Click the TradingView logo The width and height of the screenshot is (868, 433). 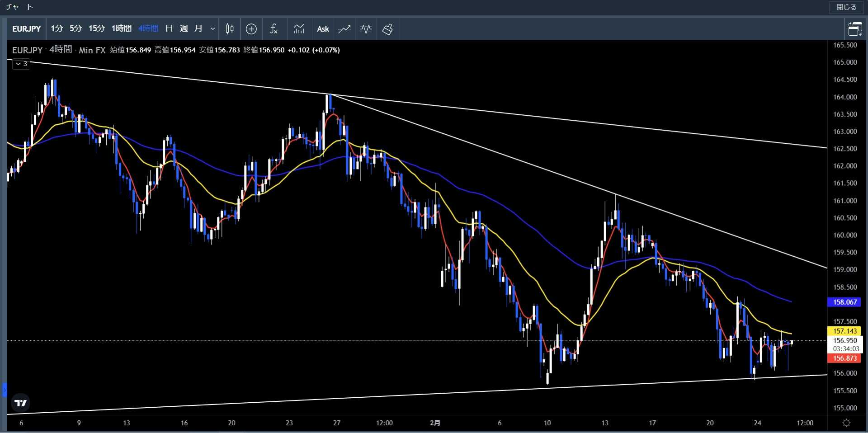[x=20, y=403]
